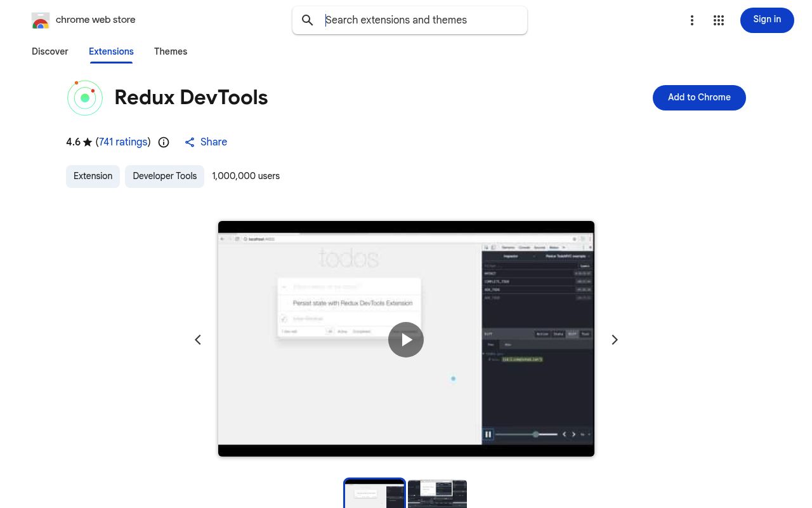Click the Redux DevTools atom logo icon
The width and height of the screenshot is (812, 508).
[x=85, y=98]
